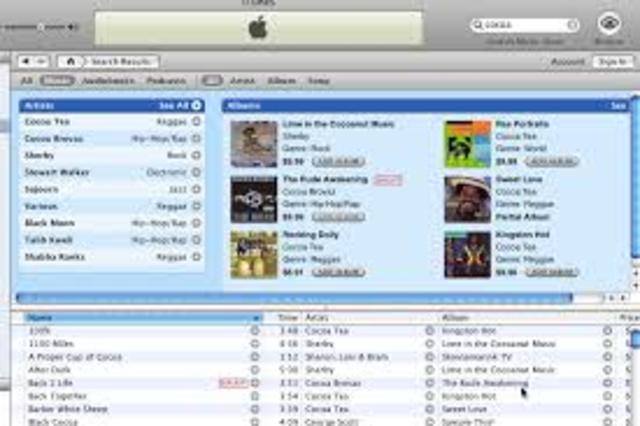
Task: Select the highlighted Music filter pill
Action: pos(57,80)
